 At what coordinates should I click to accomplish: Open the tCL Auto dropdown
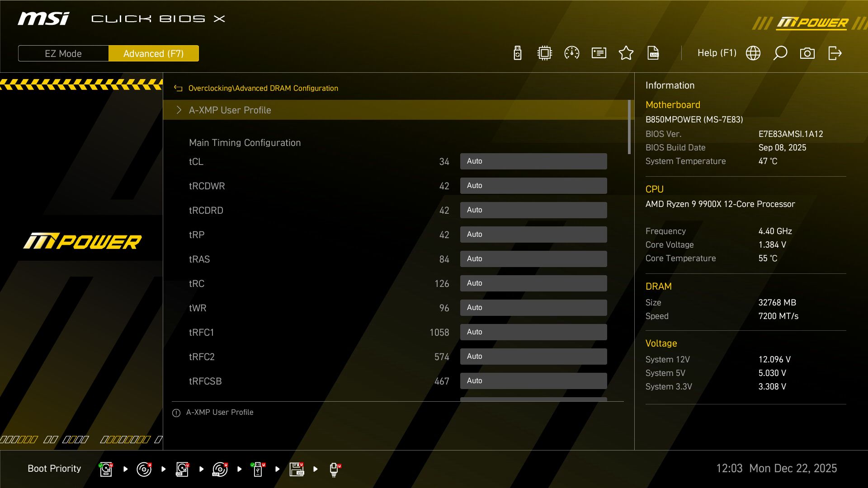coord(533,161)
